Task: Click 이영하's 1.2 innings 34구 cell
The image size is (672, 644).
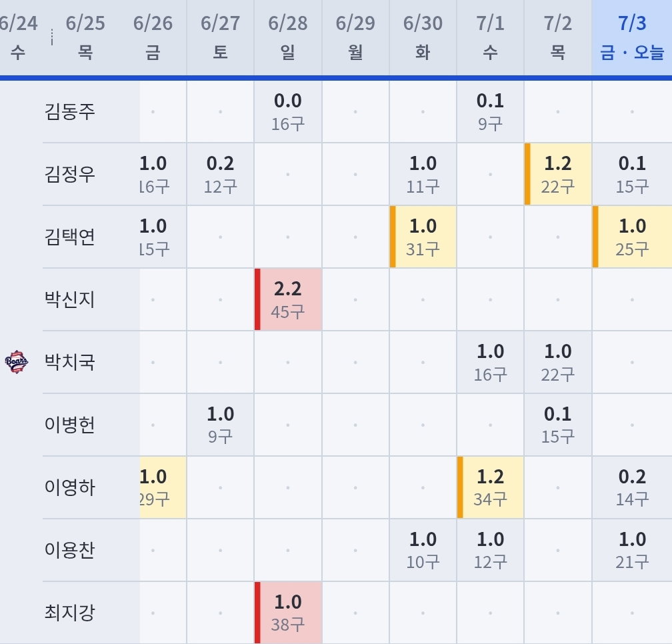Action: coord(490,487)
